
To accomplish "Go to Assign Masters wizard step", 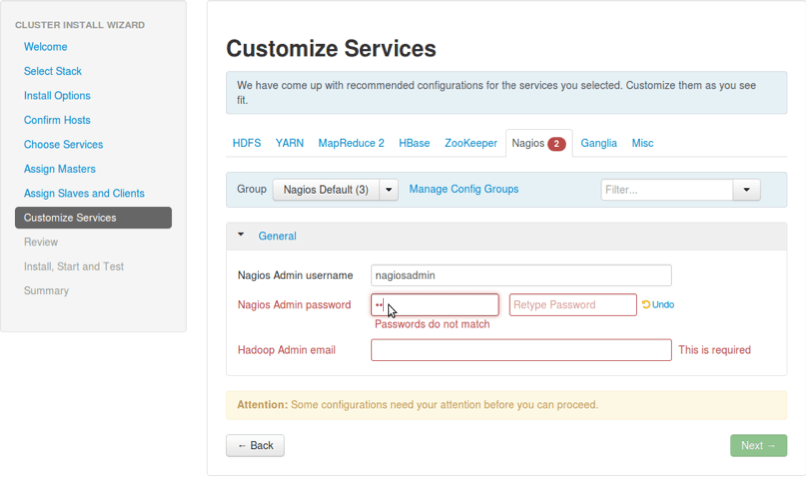I will [60, 169].
